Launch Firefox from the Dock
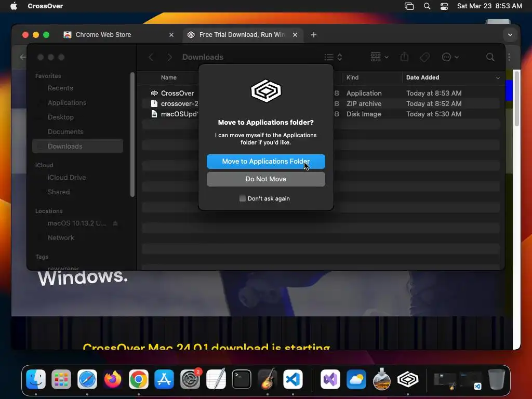This screenshot has height=399, width=532. pyautogui.click(x=113, y=379)
